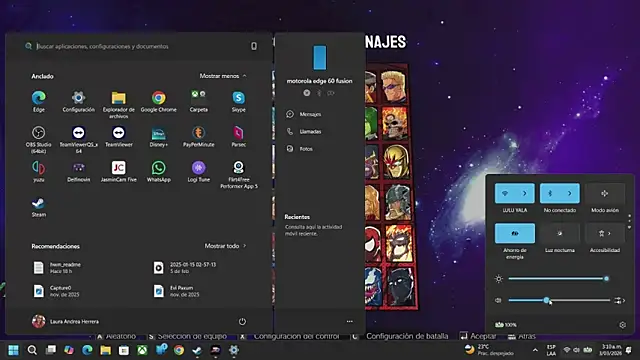Open PayPerMinute app
The width and height of the screenshot is (640, 360).
pyautogui.click(x=199, y=136)
